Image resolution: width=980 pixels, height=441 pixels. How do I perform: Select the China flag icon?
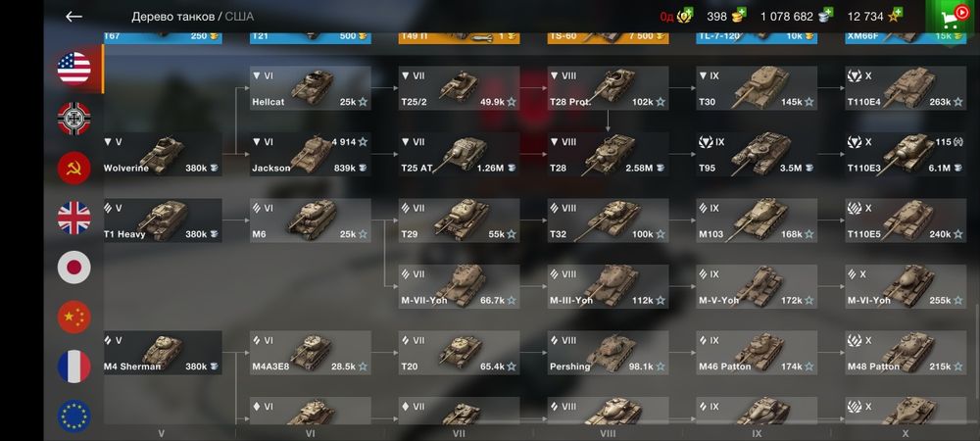point(74,318)
